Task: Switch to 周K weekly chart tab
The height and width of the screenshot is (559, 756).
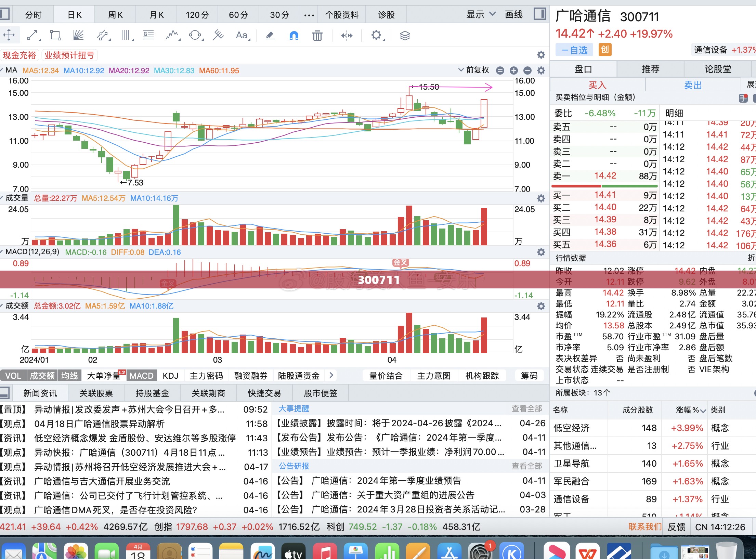Action: (115, 15)
